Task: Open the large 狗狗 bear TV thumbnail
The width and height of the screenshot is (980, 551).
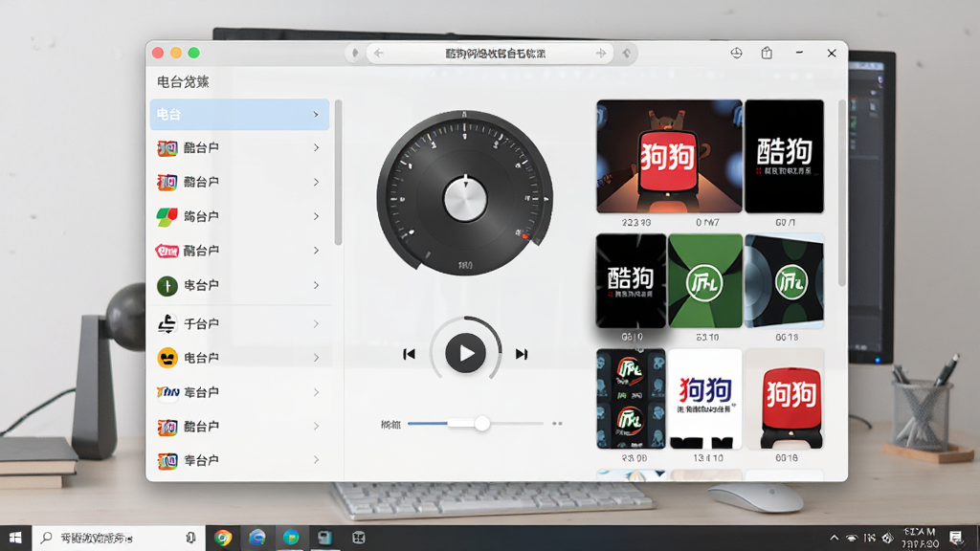Action: (x=669, y=156)
